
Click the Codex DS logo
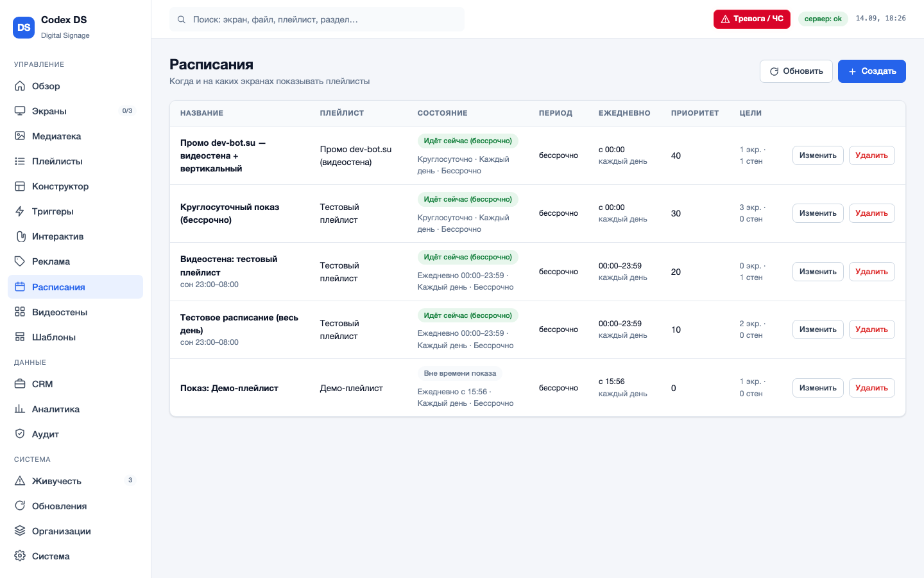[x=24, y=28]
